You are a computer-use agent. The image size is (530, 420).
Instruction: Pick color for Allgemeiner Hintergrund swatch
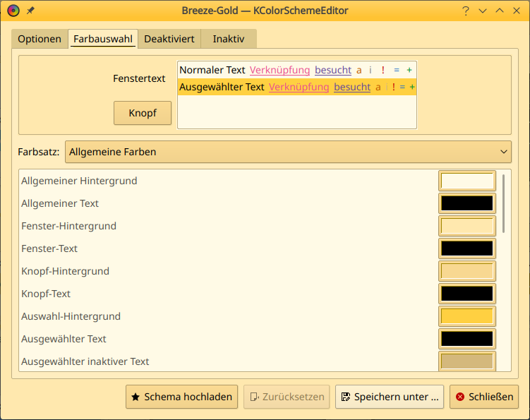pyautogui.click(x=467, y=181)
